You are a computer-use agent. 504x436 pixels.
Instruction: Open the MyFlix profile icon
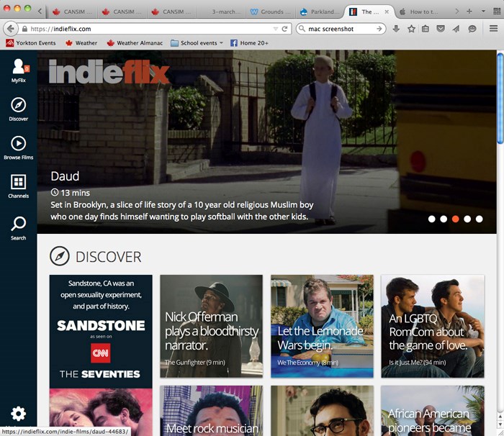point(18,66)
